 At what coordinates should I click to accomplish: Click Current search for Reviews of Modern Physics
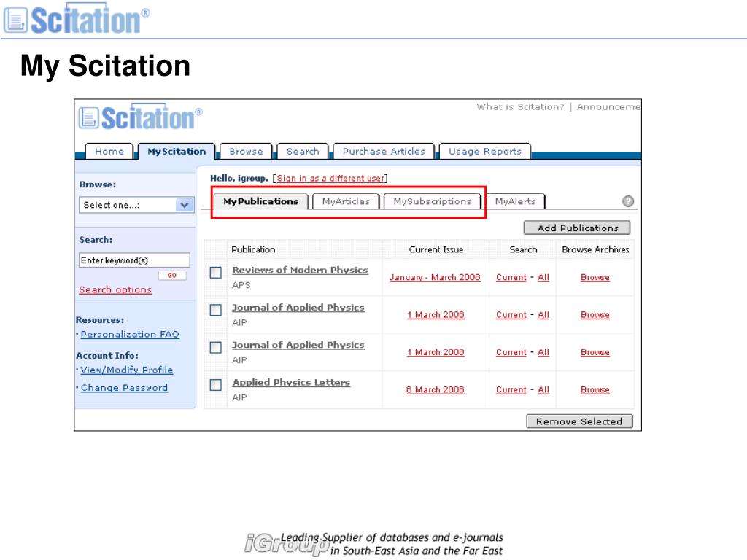click(511, 277)
